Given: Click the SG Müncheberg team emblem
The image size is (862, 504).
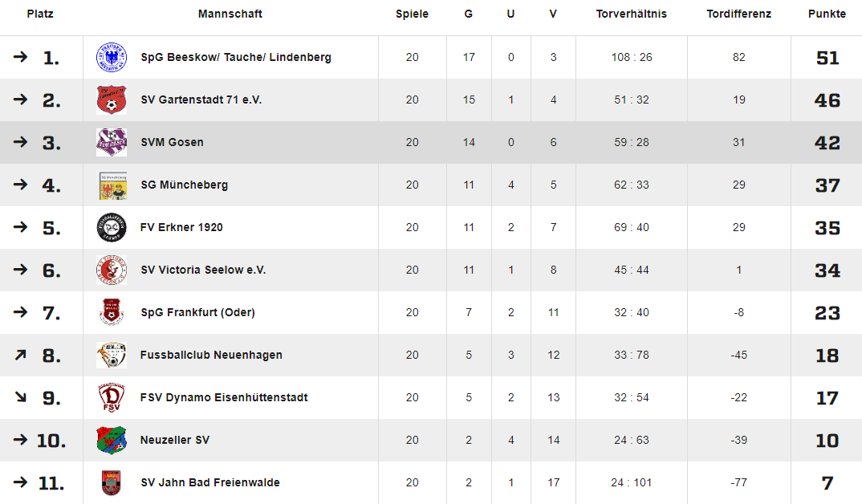Looking at the screenshot, I should point(113,185).
